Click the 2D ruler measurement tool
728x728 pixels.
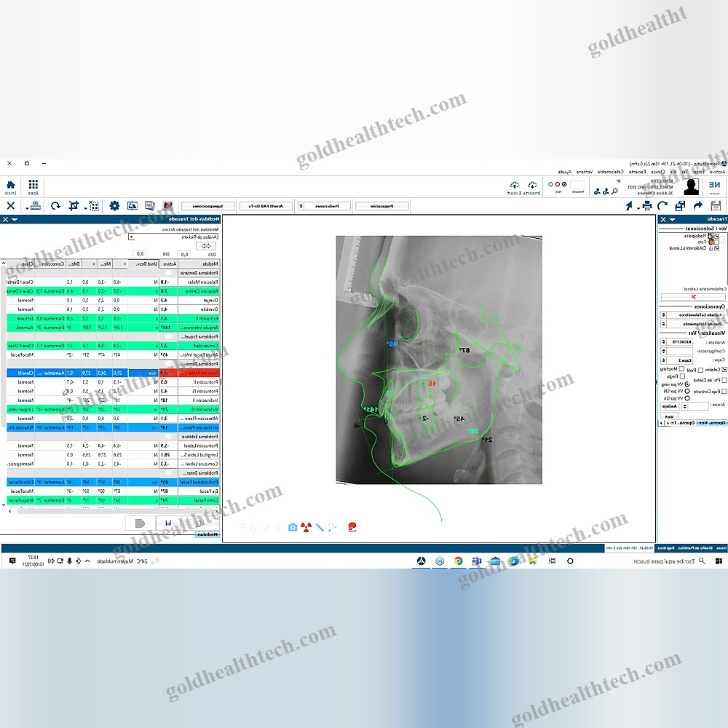(x=35, y=206)
